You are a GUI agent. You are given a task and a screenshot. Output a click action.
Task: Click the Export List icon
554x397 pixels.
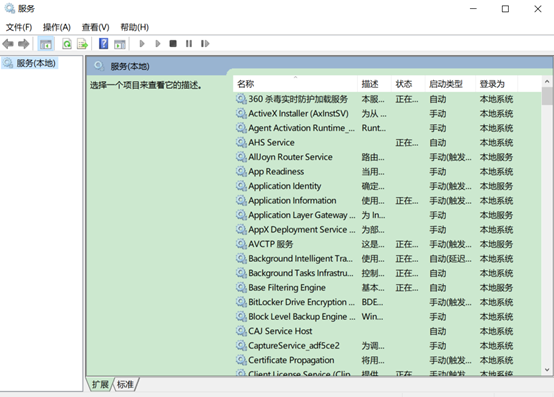[82, 44]
